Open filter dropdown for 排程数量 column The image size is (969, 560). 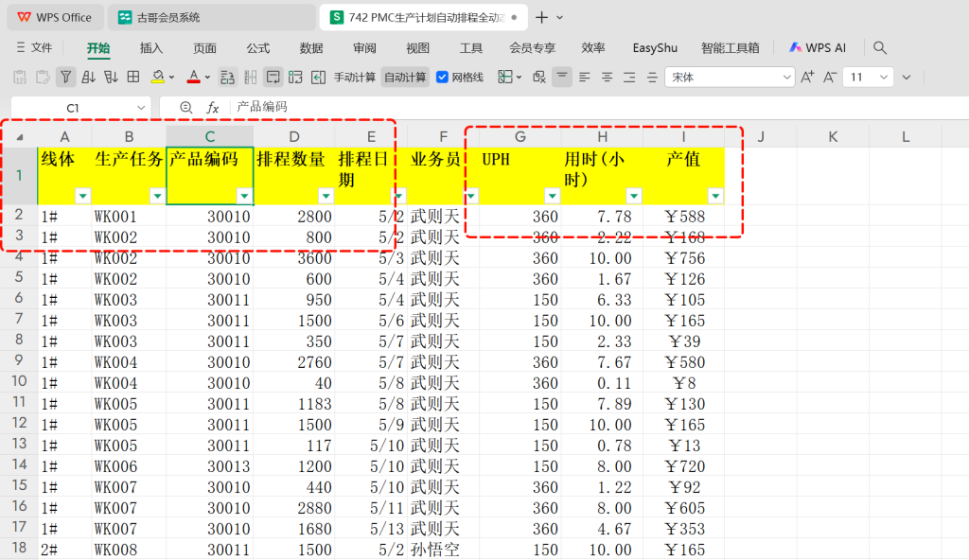tap(326, 196)
